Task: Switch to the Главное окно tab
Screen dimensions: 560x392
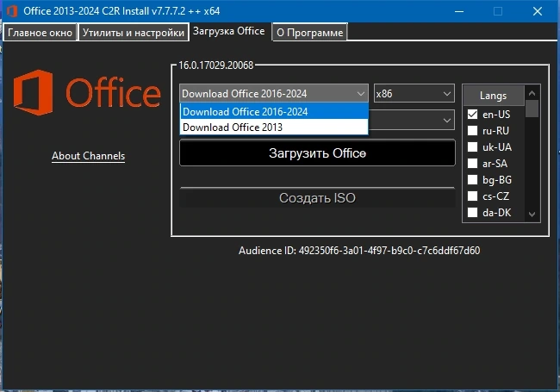Action: tap(40, 33)
